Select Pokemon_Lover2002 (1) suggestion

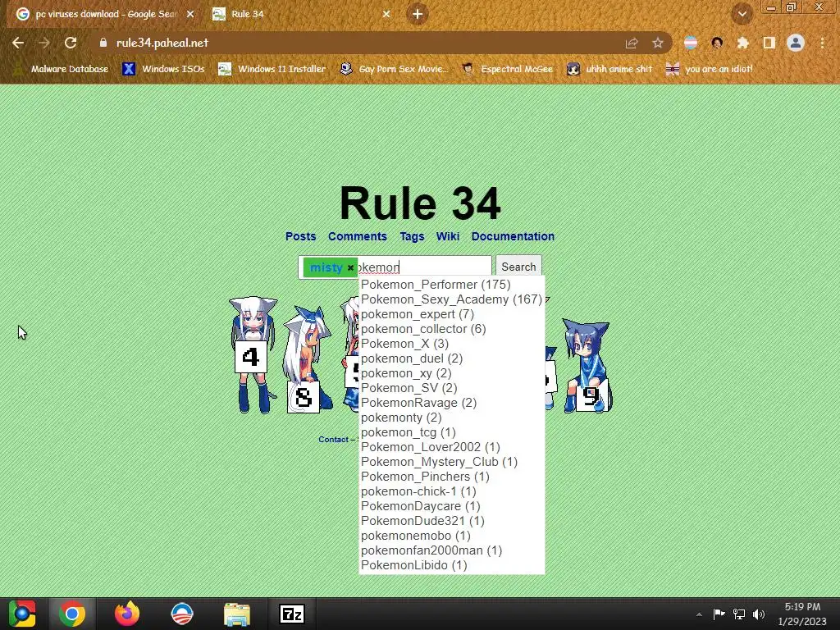(x=452, y=447)
